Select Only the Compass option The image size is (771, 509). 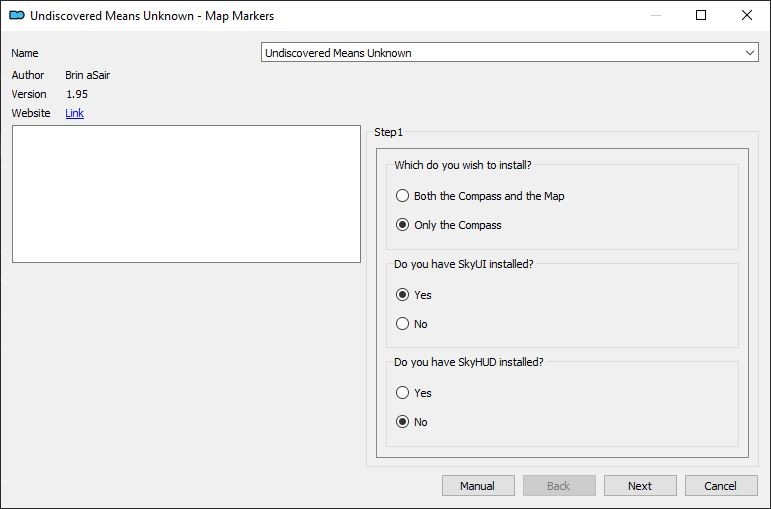click(402, 225)
